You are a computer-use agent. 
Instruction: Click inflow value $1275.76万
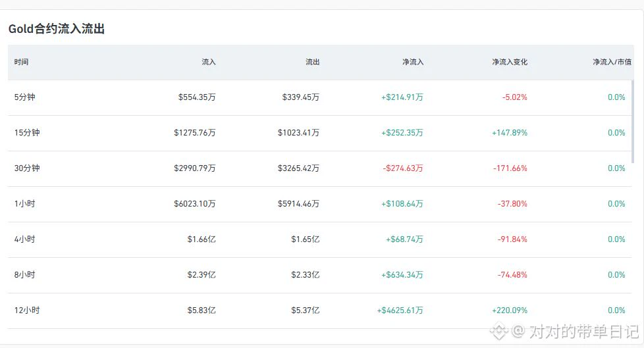click(x=195, y=132)
